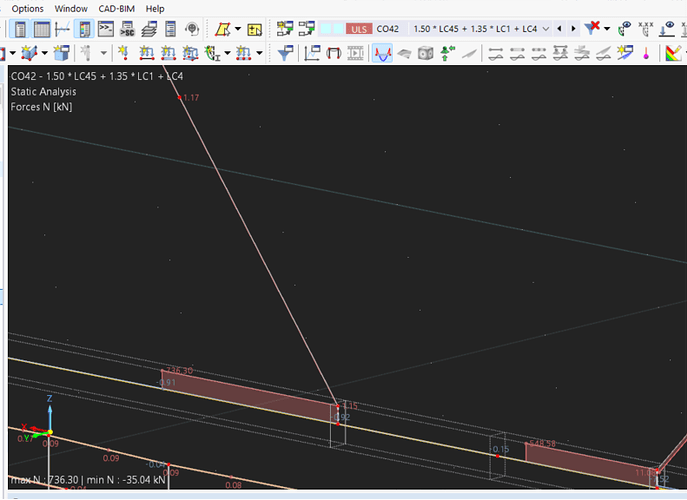
Task: Click the section cut results icon
Action: tap(334, 53)
